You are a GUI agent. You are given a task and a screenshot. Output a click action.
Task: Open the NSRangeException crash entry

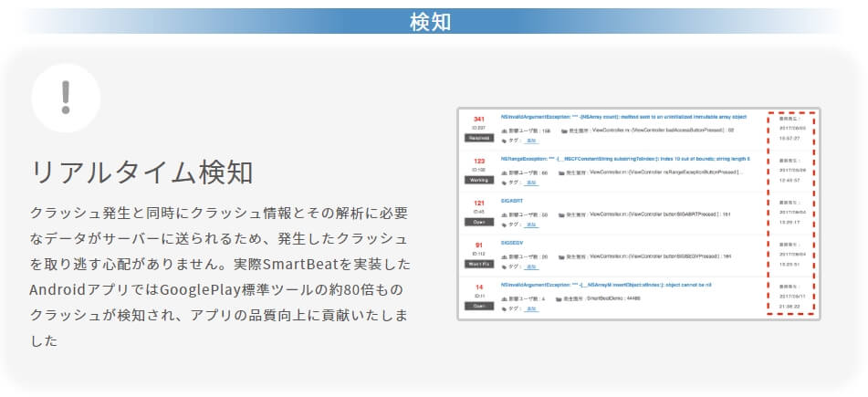click(625, 159)
